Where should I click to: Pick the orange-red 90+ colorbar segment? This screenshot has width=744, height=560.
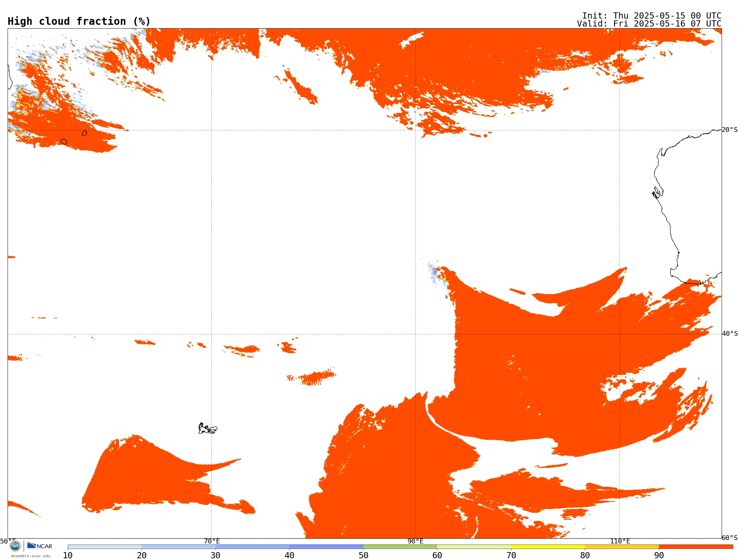tap(696, 547)
